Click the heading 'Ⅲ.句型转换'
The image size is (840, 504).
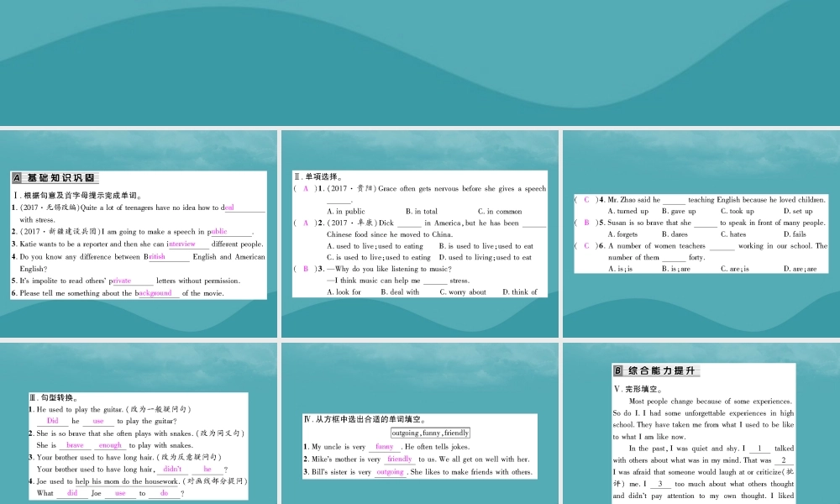[54, 397]
